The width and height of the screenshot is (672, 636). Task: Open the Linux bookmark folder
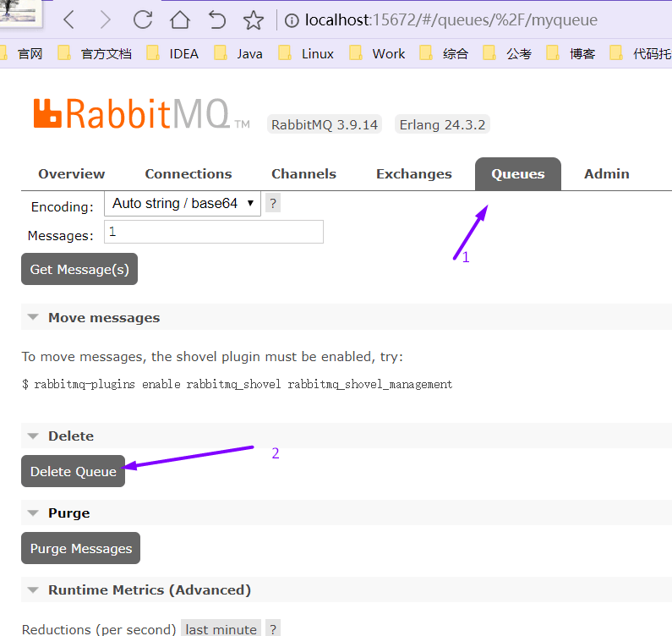click(306, 53)
